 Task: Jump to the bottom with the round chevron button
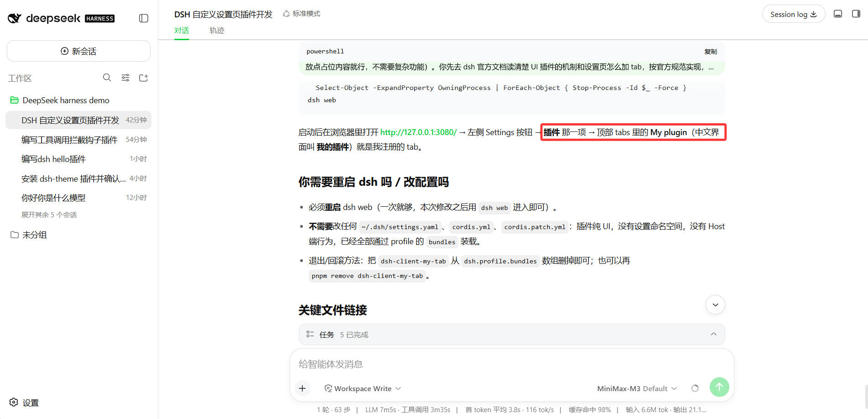tap(715, 304)
